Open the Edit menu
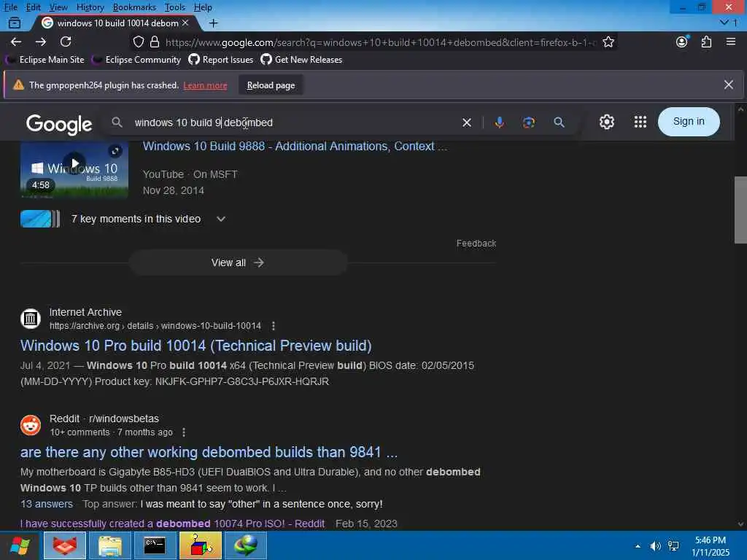Viewport: 747px width, 560px height. pos(33,7)
